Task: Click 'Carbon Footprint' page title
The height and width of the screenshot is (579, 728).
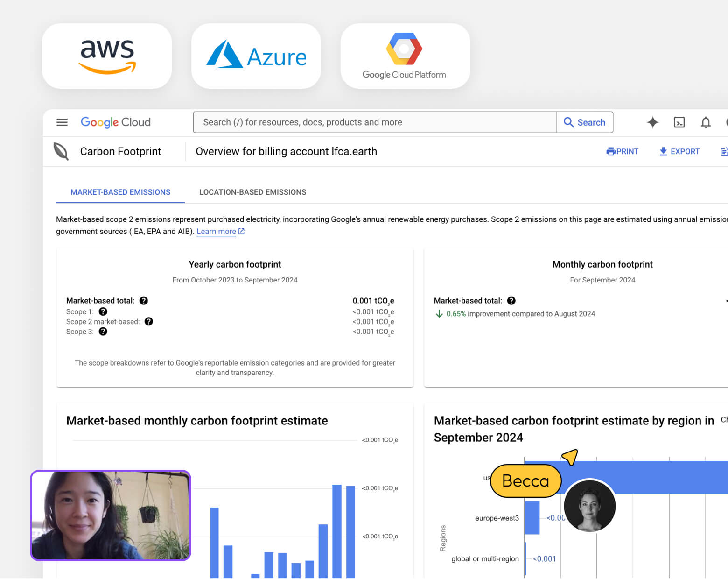Action: (120, 151)
